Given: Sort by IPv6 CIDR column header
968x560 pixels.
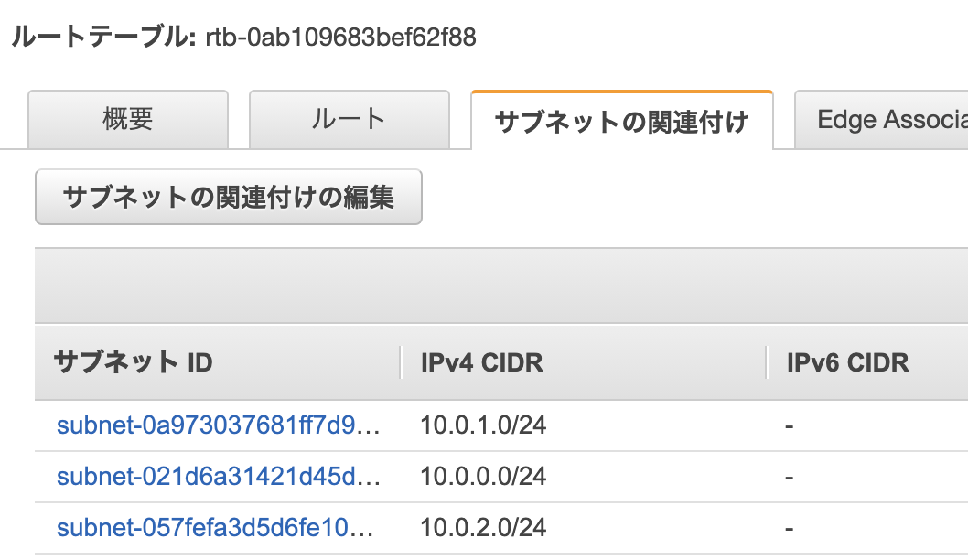Looking at the screenshot, I should (847, 362).
